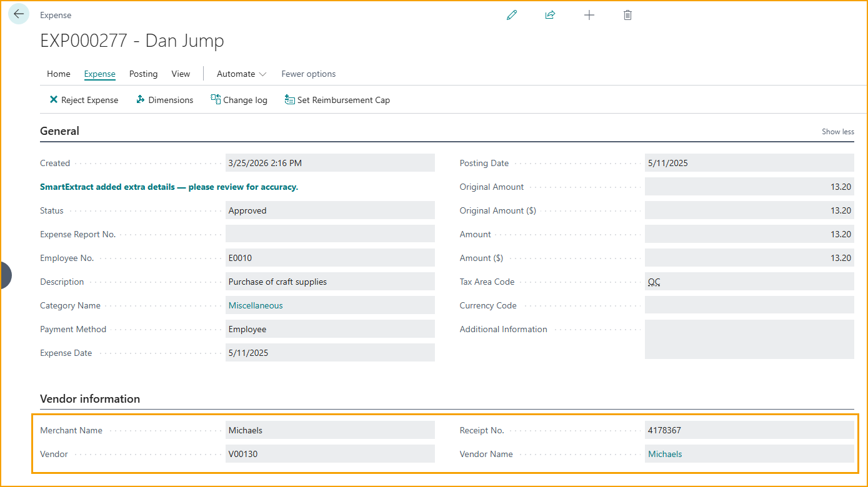Click the plus new record icon

coord(589,15)
